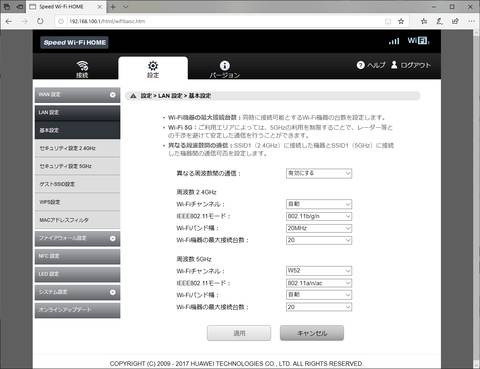Open 異なる周波数間の通信 dropdown
The height and width of the screenshot is (369, 480).
pos(319,173)
